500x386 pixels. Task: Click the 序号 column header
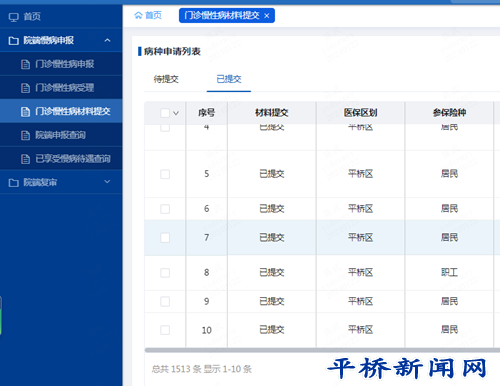point(206,113)
